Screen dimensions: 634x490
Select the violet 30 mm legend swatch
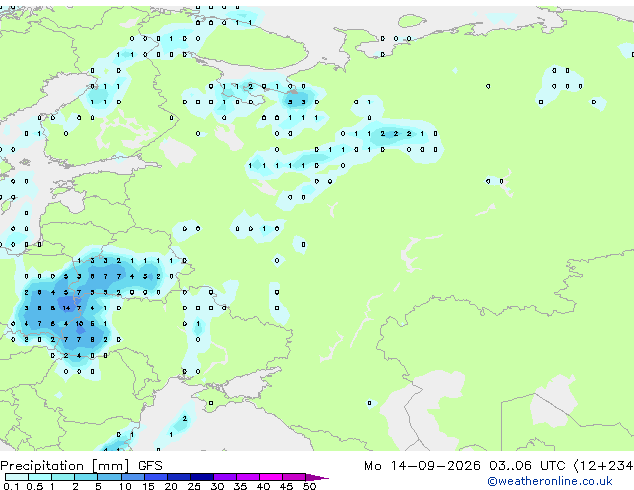click(225, 477)
